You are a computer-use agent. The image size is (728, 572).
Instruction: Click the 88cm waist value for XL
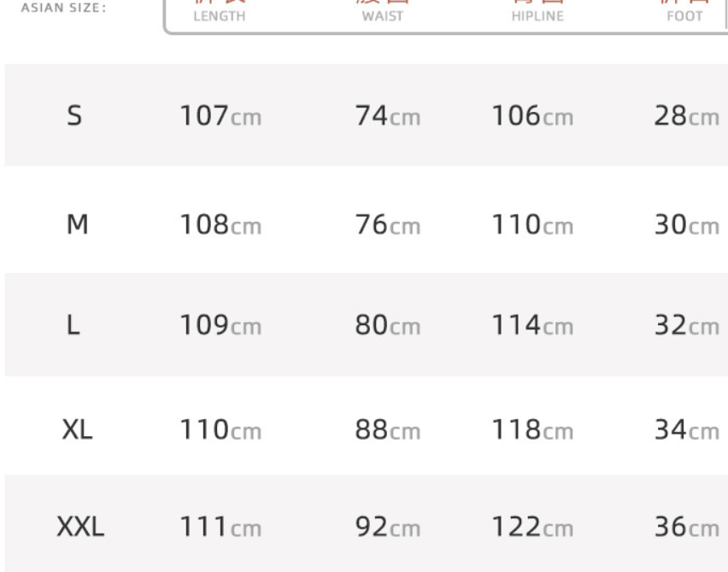388,429
